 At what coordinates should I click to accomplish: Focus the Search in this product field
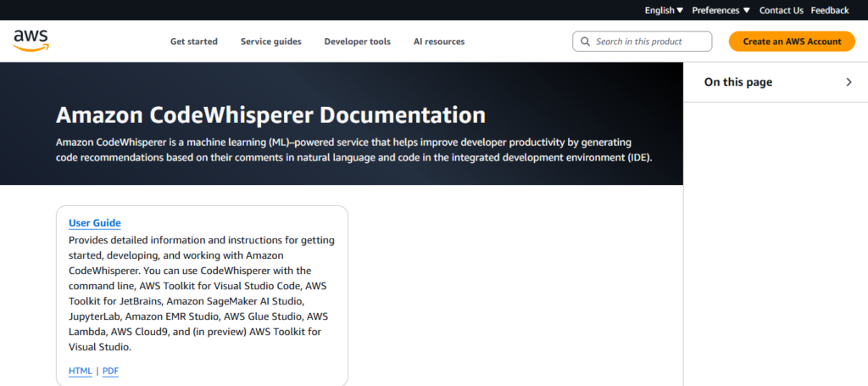643,42
